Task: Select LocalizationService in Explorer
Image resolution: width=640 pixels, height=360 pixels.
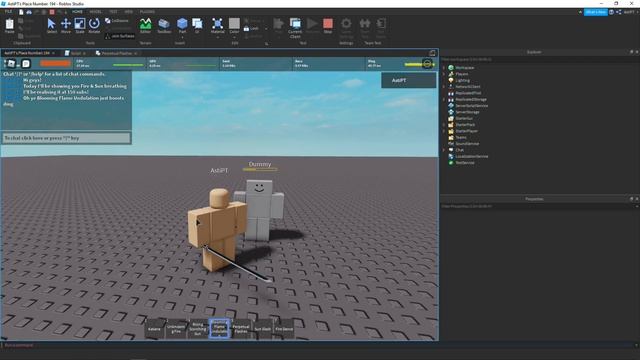Action: [471, 156]
